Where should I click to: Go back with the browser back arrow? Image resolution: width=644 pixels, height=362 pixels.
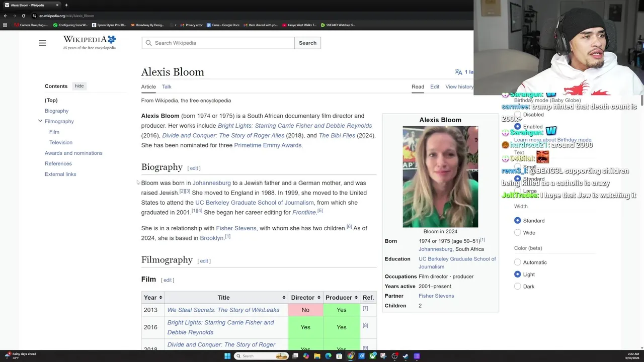click(6, 16)
